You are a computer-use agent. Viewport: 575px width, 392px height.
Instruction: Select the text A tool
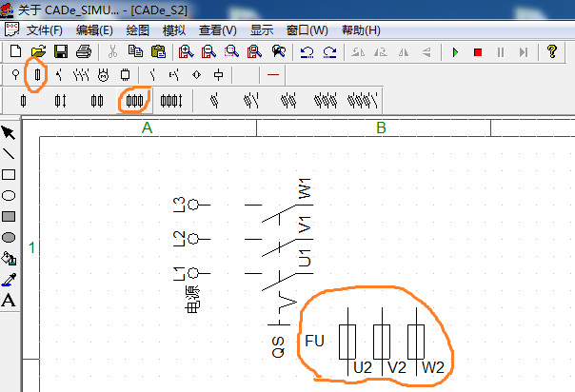click(9, 301)
